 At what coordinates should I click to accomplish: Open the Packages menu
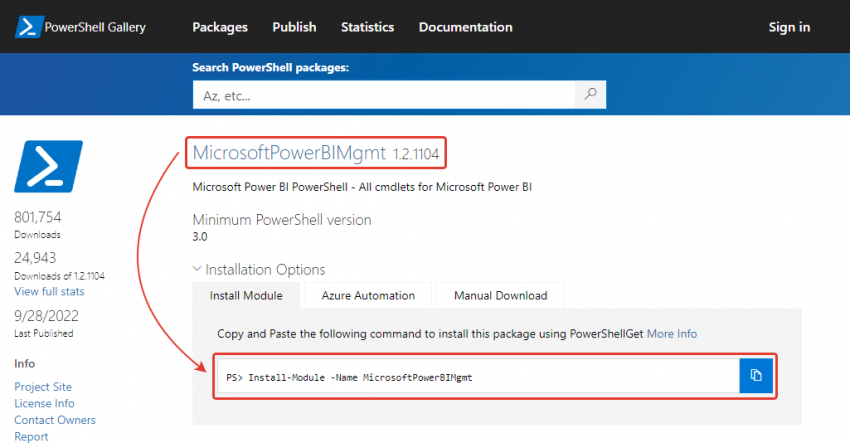click(x=220, y=27)
